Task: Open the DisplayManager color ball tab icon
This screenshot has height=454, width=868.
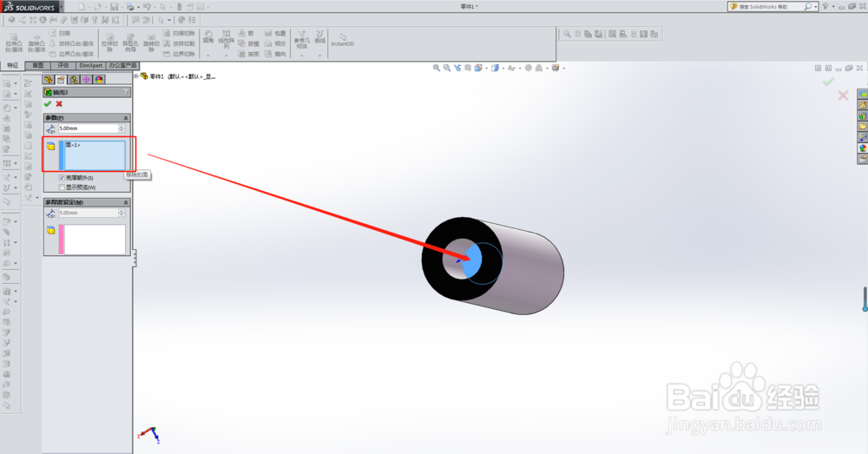Action: point(99,79)
